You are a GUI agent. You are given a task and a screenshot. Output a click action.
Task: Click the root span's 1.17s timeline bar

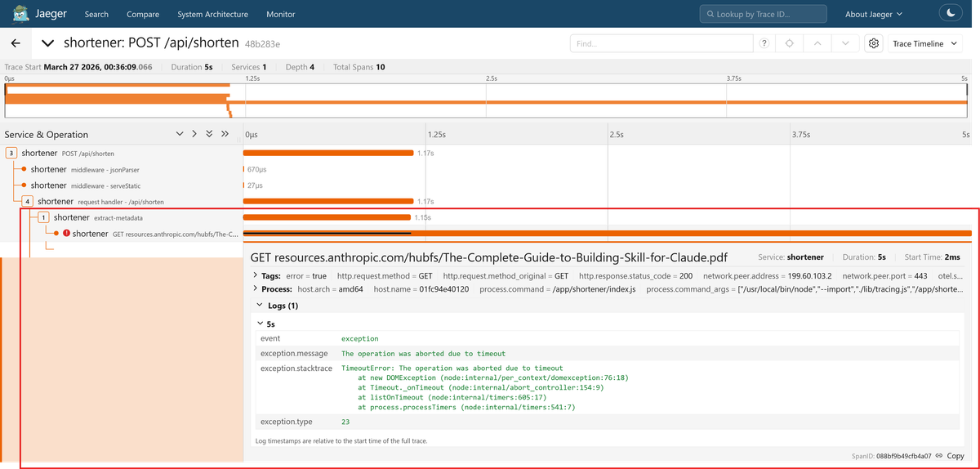[328, 153]
